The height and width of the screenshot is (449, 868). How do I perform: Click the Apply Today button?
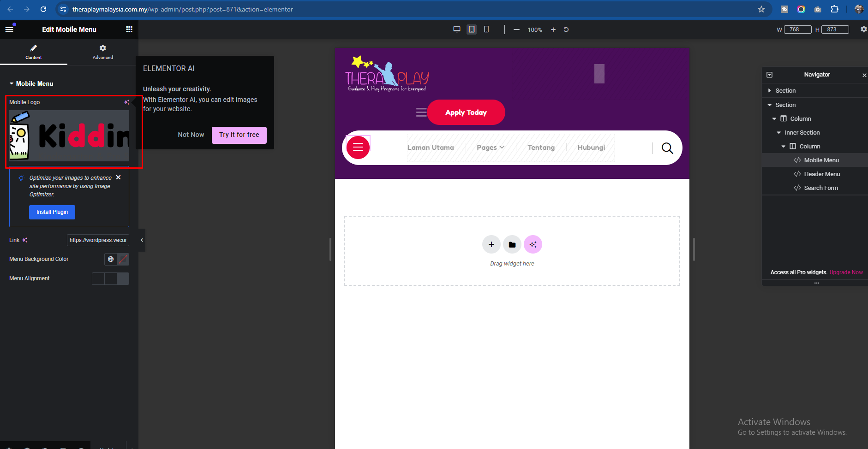(466, 112)
